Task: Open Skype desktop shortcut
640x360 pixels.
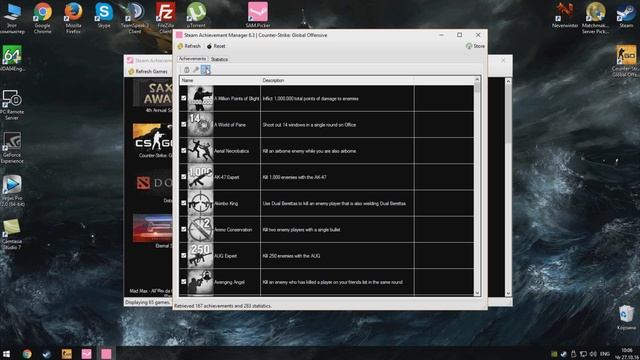Action: (104, 16)
